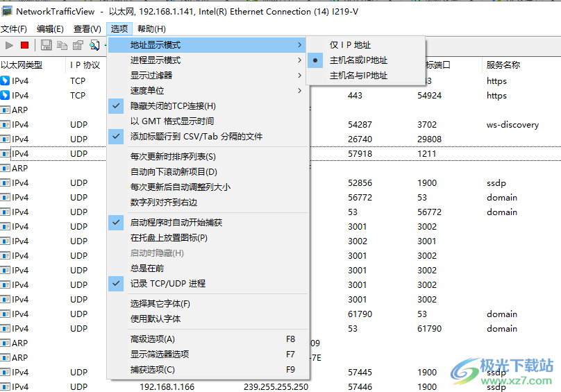The width and height of the screenshot is (561, 392).
Task: Expand the 速度单位 submenu
Action: [x=208, y=90]
